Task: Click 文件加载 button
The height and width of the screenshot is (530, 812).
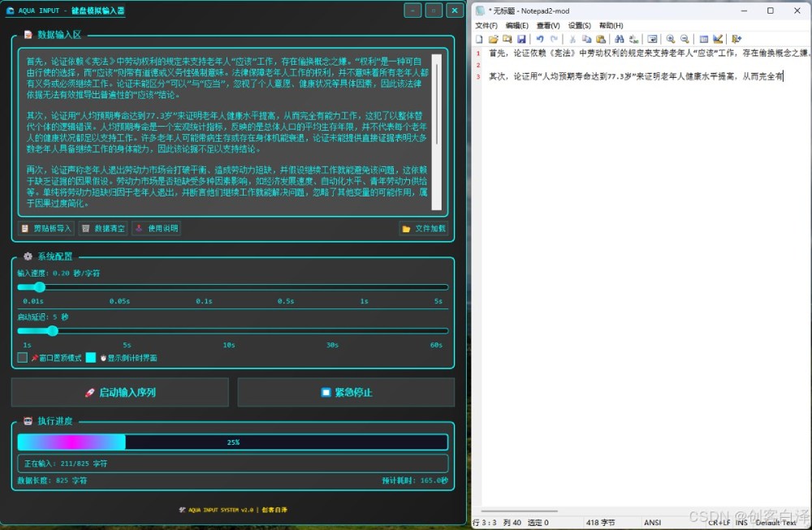Action: 424,228
